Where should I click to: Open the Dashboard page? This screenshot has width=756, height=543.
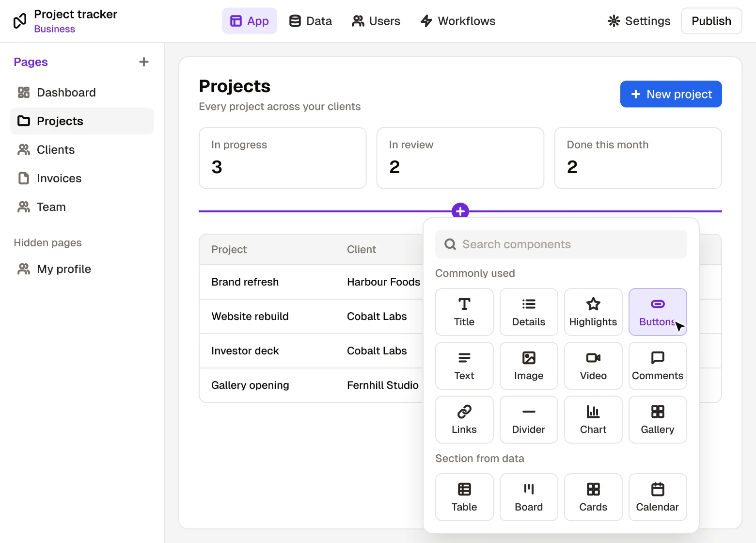82,93
